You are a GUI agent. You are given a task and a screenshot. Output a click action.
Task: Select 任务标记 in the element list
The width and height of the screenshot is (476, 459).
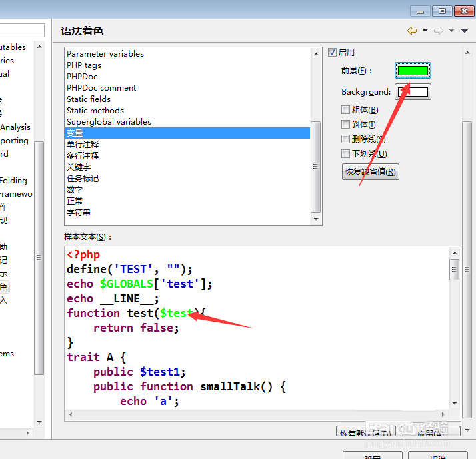point(187,179)
